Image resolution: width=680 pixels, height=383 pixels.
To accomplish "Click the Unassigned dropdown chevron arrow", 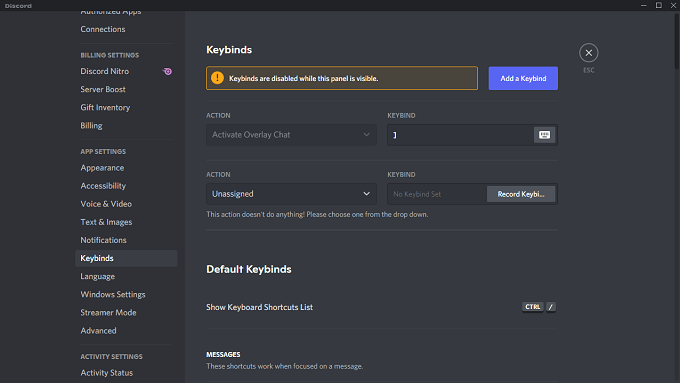I will point(366,194).
